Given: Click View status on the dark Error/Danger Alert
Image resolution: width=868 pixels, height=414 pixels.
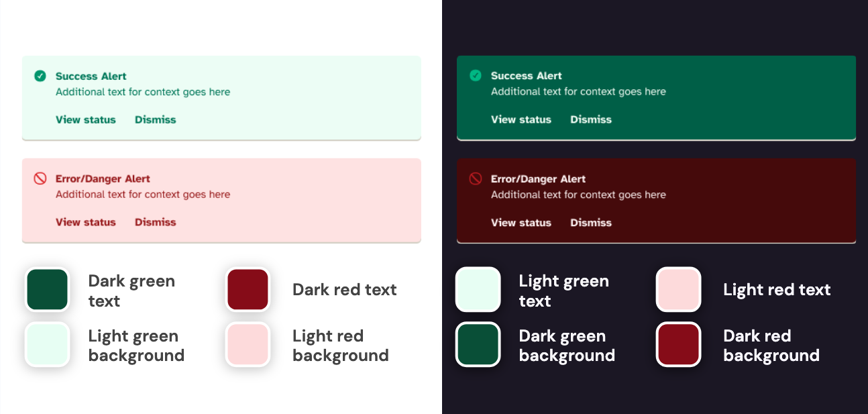Looking at the screenshot, I should (521, 222).
